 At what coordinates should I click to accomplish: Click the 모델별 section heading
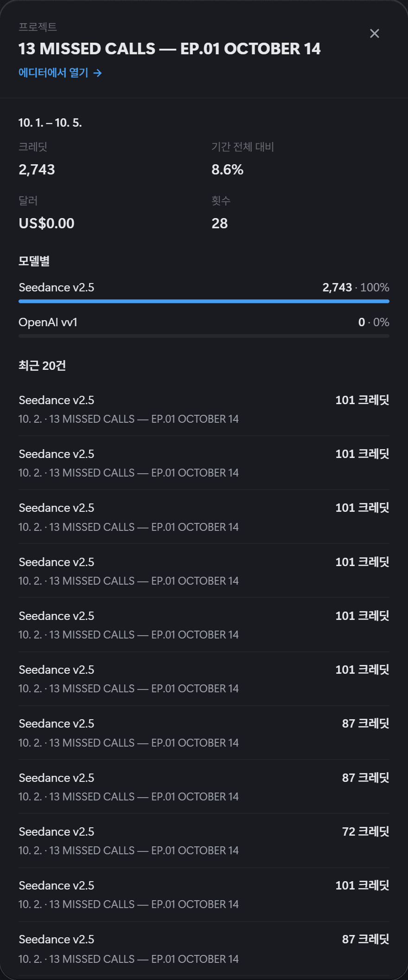34,261
